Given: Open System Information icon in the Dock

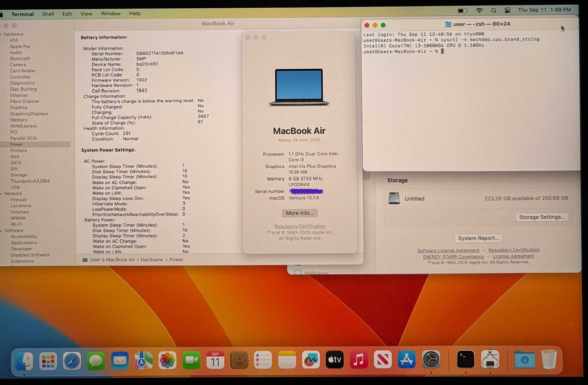Looking at the screenshot, I should 490,360.
